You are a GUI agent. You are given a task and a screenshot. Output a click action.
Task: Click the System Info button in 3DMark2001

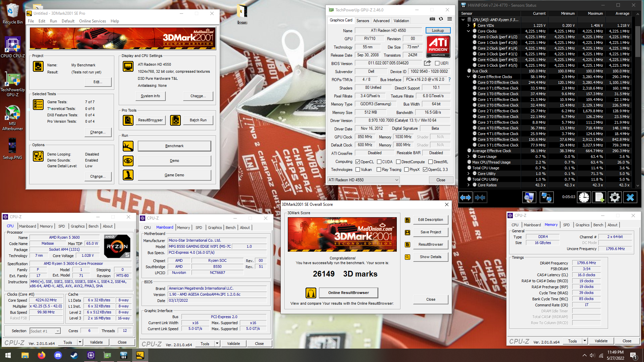(150, 96)
